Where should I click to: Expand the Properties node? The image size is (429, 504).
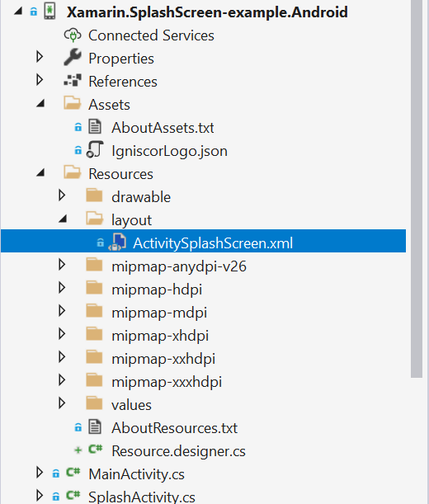pos(40,57)
